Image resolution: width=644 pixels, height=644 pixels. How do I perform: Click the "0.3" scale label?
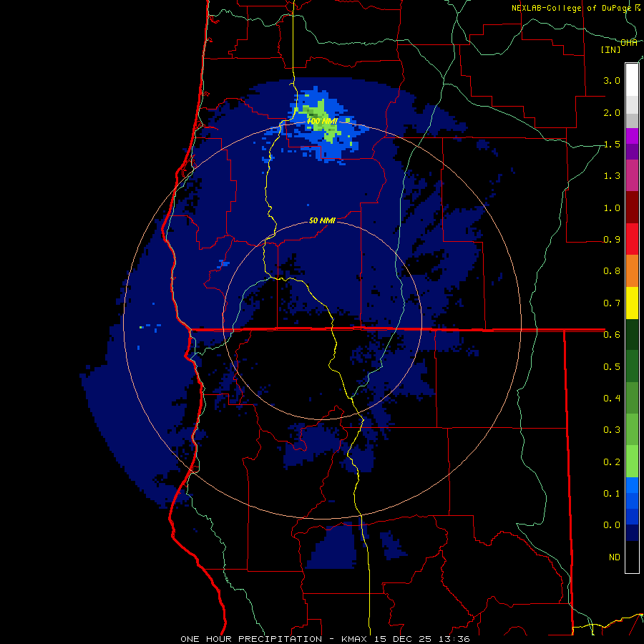[x=612, y=429]
